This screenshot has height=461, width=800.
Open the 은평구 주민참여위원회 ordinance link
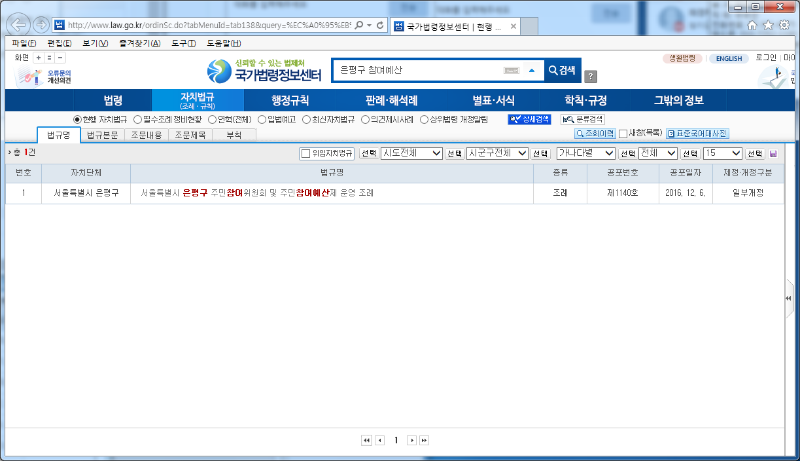(257, 193)
